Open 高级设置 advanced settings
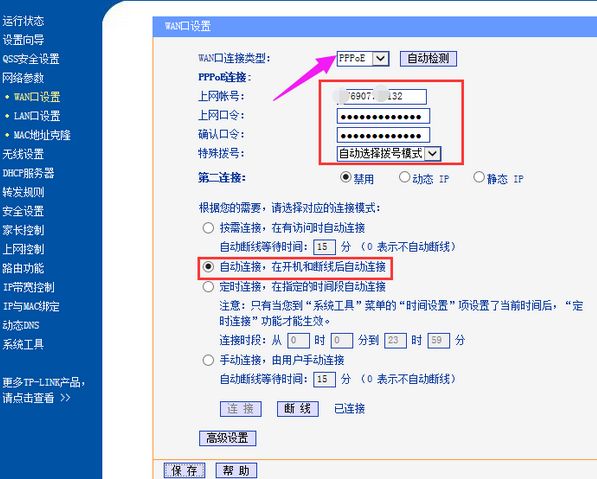The height and width of the screenshot is (479, 597). click(x=228, y=438)
